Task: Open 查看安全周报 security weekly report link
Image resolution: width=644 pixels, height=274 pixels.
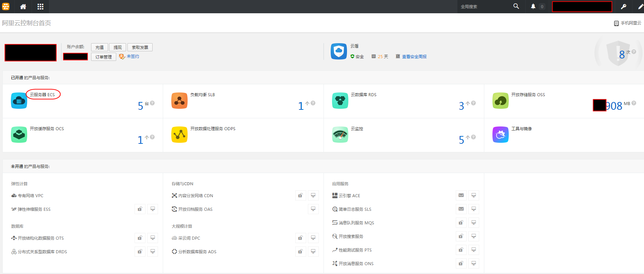Action: [414, 57]
